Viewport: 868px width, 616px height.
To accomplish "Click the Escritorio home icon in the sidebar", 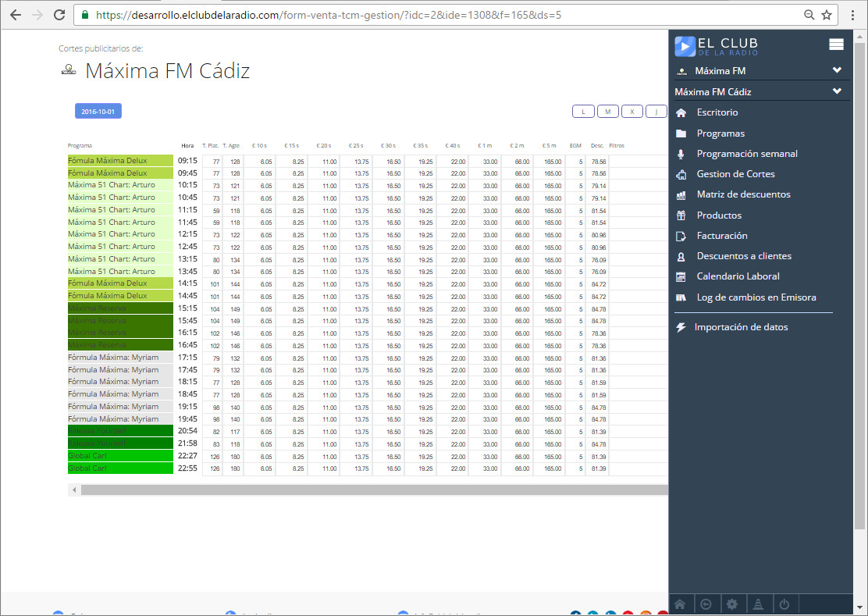I will 681,113.
